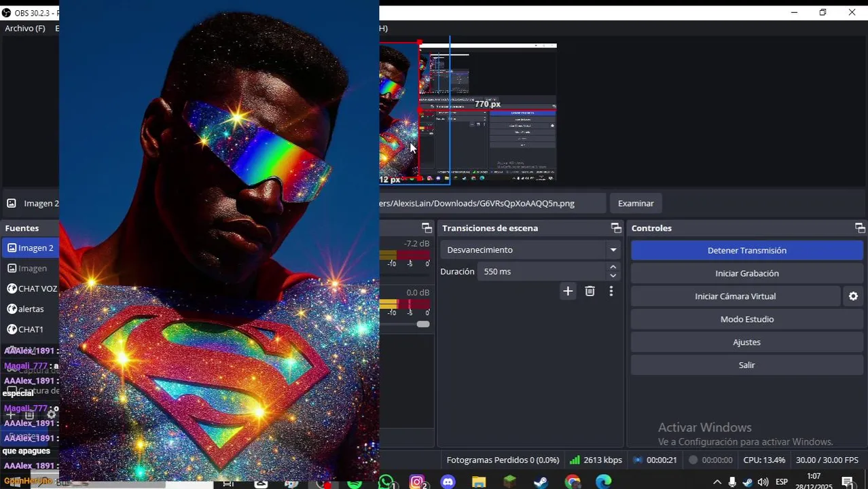
Task: Click the volume speaker tray icon
Action: 763,482
